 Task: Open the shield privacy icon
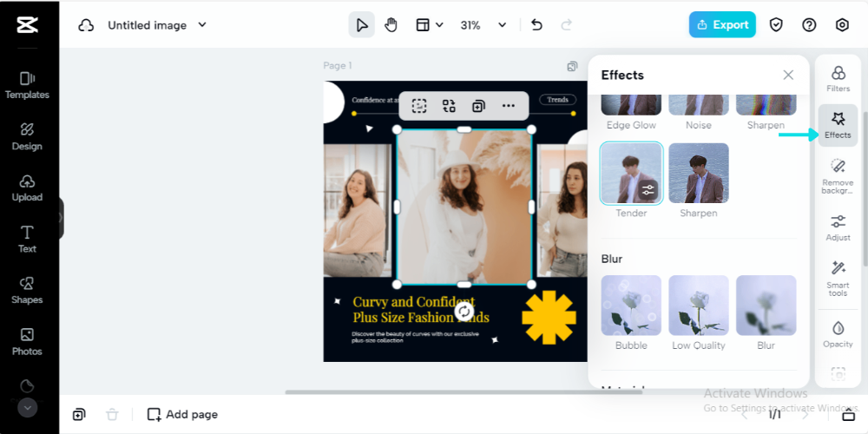point(776,25)
